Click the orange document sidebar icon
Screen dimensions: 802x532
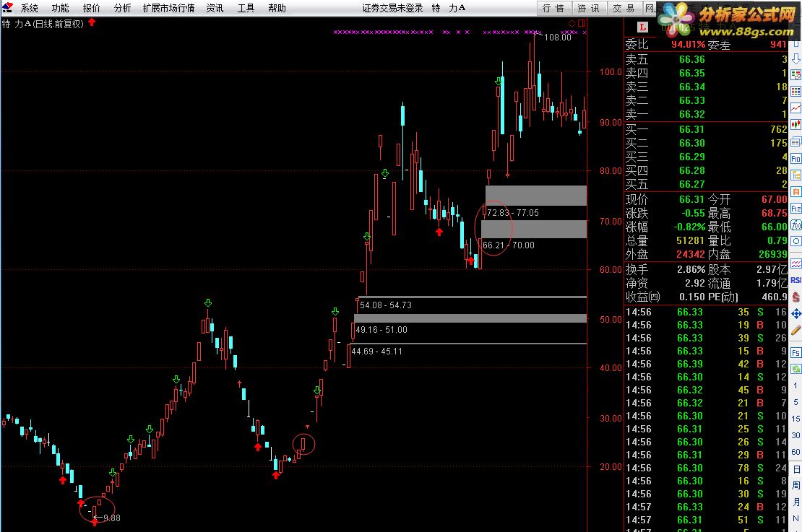[796, 191]
